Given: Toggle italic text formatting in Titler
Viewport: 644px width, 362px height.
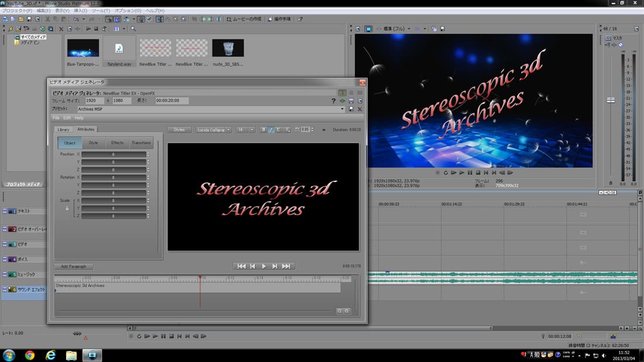Looking at the screenshot, I should pos(271,130).
